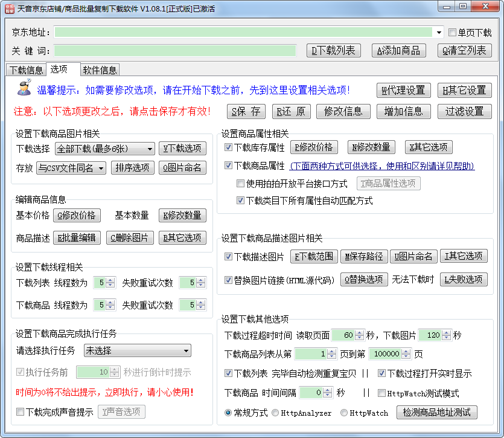The width and height of the screenshot is (504, 438).
Task: Open the 请选择执行任务 dropdown showing 未选择
Action: [186, 350]
